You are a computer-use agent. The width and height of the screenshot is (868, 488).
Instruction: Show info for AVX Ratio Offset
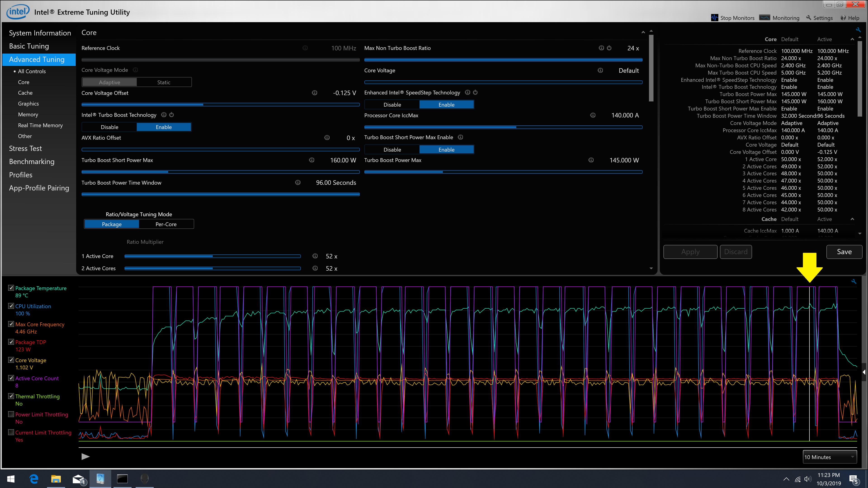point(327,137)
